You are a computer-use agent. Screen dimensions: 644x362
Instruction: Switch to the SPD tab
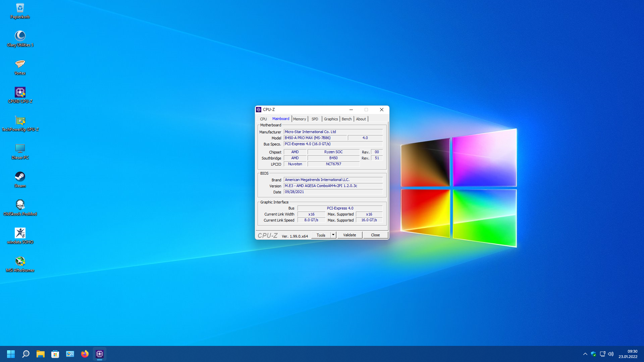coord(315,119)
